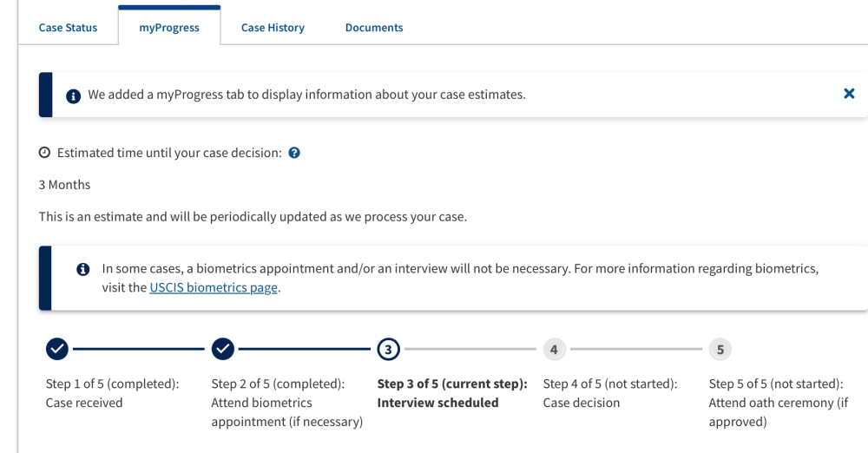This screenshot has height=453, width=868.
Task: Select step 1 completed checkmark circle
Action: [57, 349]
